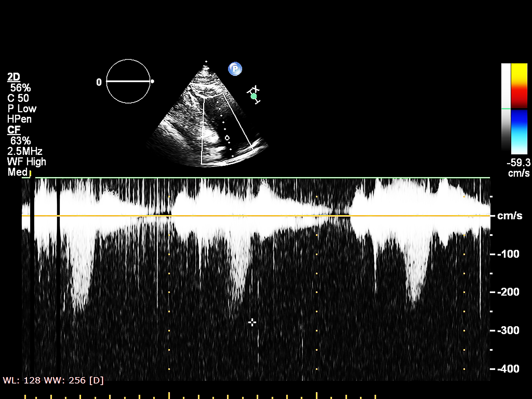Click the 2D mode label
Image resolution: width=532 pixels, height=399 pixels.
(x=14, y=77)
